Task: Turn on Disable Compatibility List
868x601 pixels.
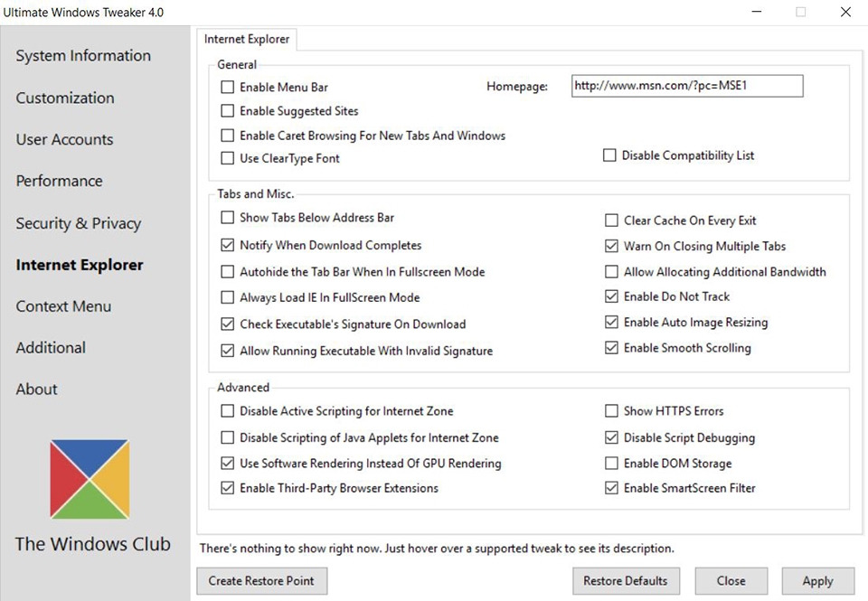Action: coord(609,155)
